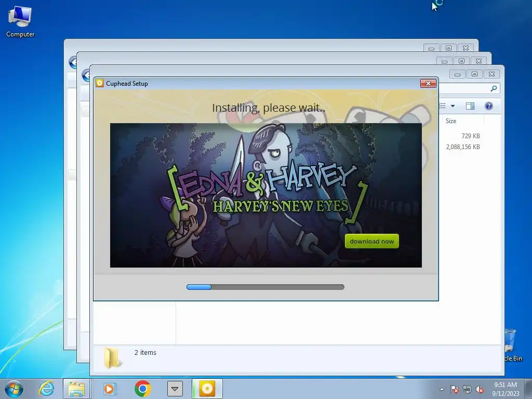532x399 pixels.
Task: Click the muted volume tray icon
Action: (480, 389)
